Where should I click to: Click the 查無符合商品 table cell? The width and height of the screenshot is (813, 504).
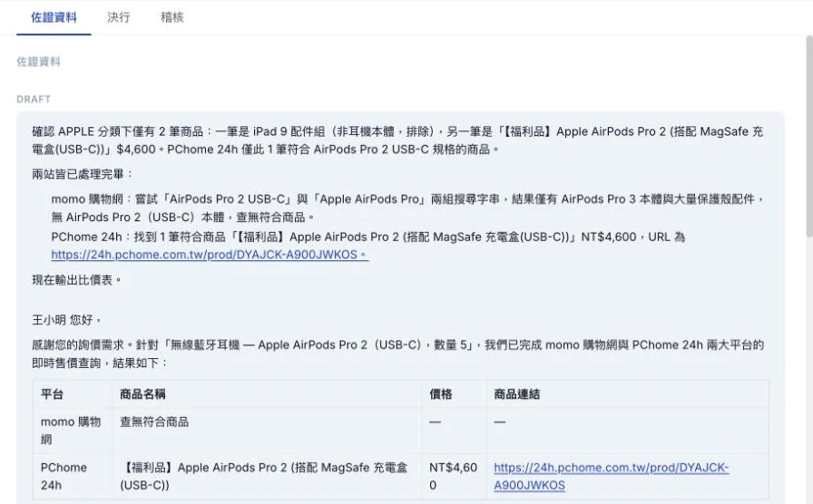(x=266, y=431)
